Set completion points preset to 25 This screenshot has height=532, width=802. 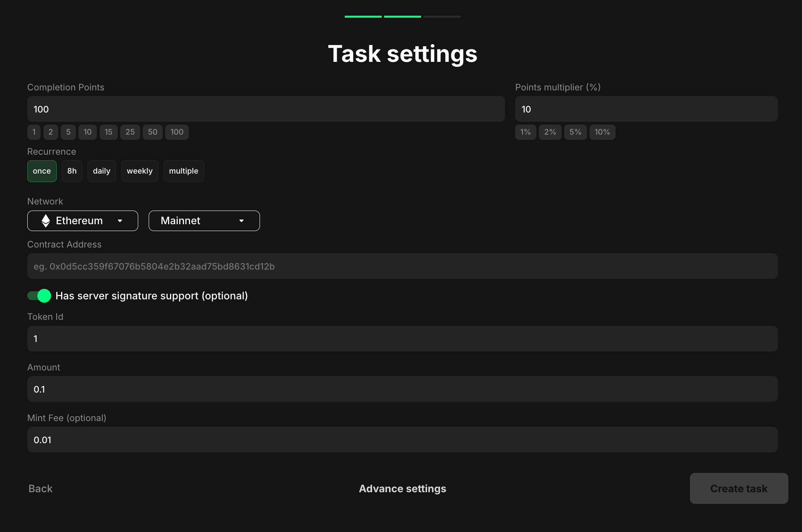point(130,132)
